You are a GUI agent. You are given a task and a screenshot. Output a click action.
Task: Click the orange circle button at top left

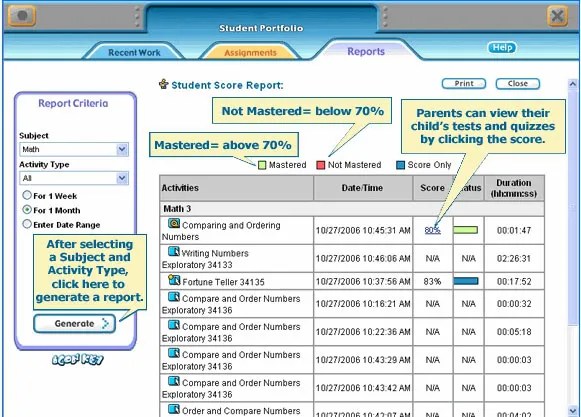coord(22,16)
